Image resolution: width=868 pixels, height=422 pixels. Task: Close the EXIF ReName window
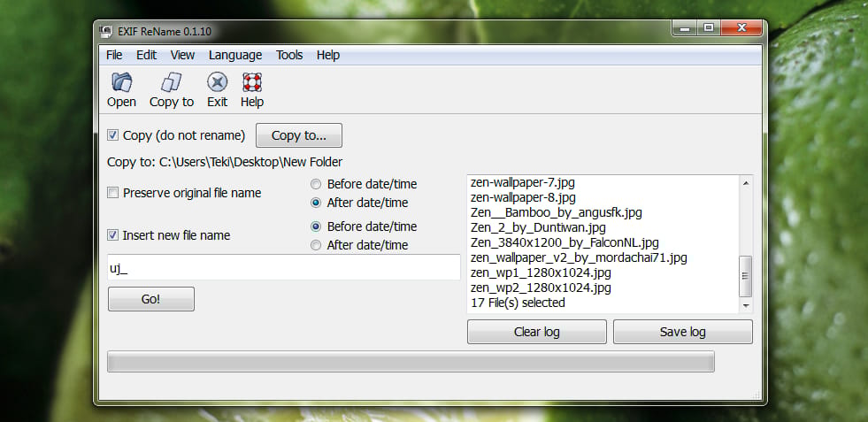[x=741, y=27]
